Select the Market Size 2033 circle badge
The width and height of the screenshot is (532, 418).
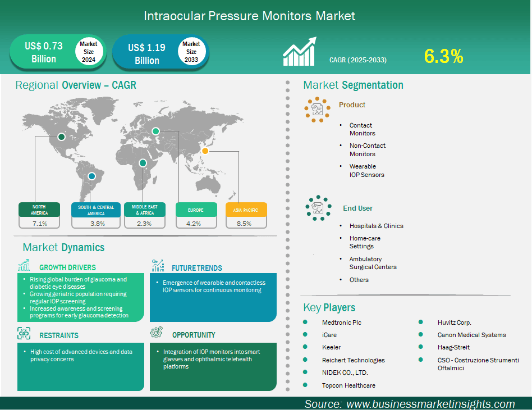click(x=191, y=52)
